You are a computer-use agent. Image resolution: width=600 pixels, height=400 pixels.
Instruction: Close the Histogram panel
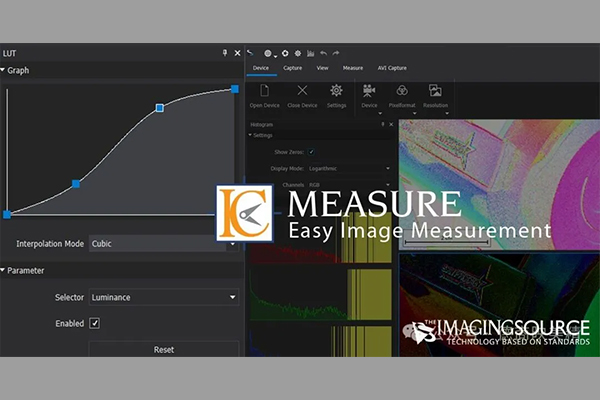pyautogui.click(x=391, y=124)
